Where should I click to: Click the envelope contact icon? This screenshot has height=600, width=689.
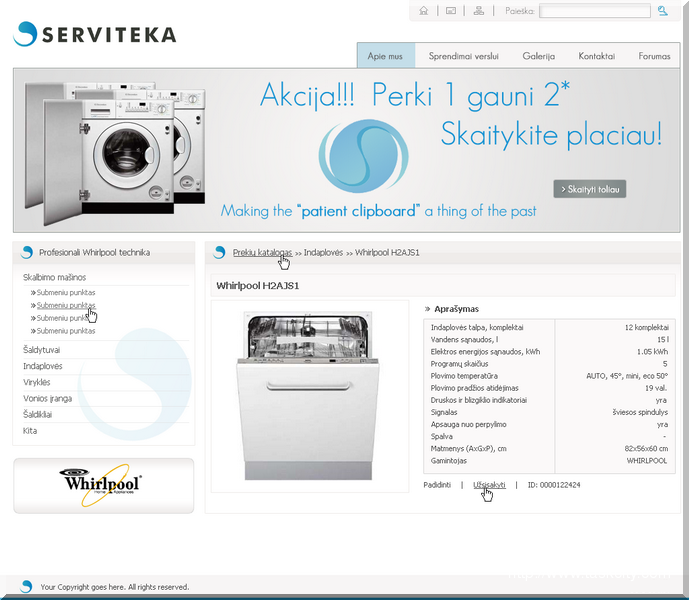click(451, 11)
